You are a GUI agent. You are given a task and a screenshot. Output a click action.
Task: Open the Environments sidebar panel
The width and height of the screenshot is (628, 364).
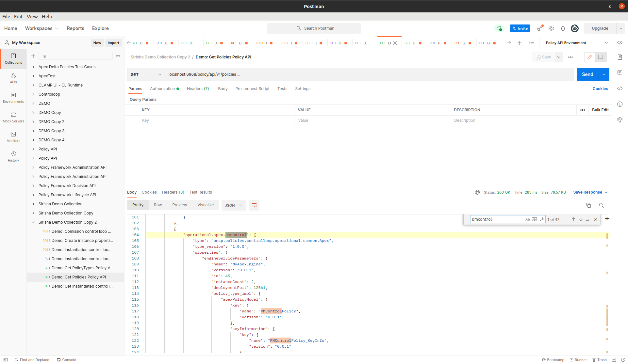[x=13, y=98]
